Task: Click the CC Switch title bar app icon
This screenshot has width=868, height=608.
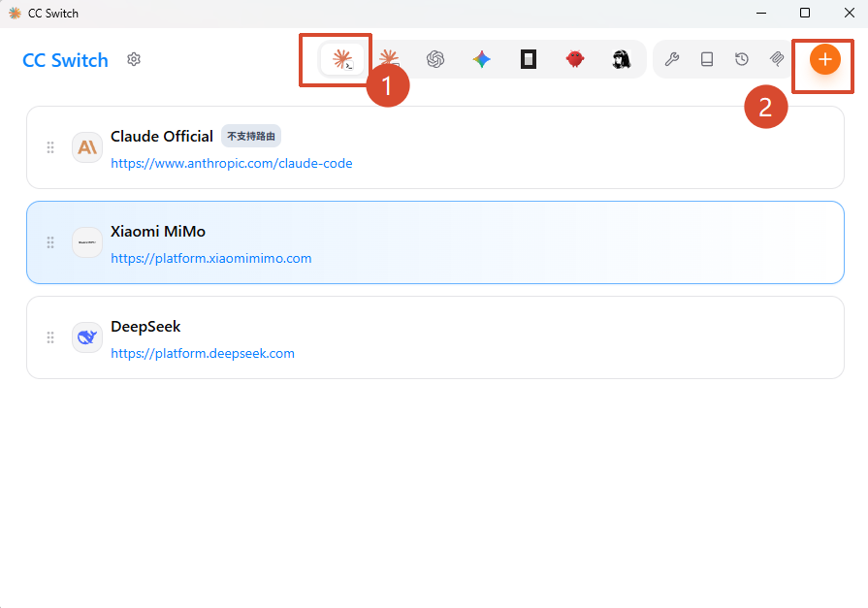Action: click(x=15, y=13)
